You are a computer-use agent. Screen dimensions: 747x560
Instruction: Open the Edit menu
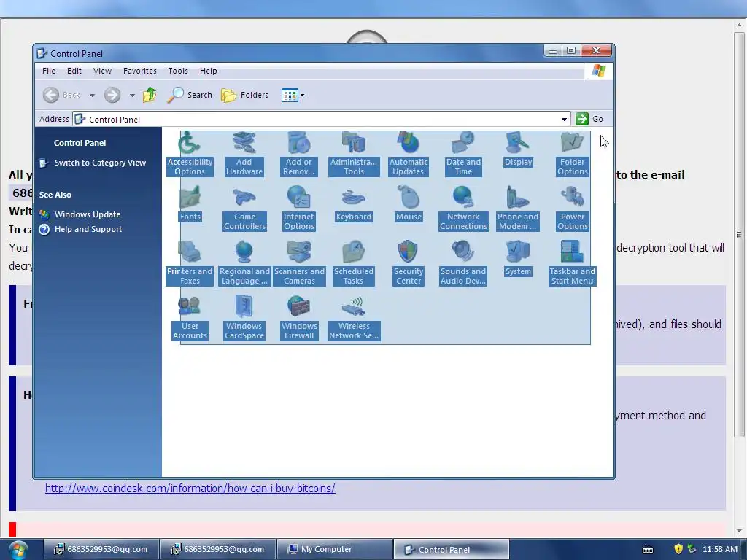click(74, 71)
